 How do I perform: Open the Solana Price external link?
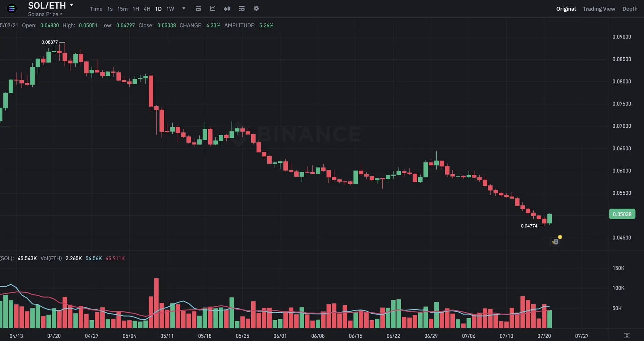45,14
